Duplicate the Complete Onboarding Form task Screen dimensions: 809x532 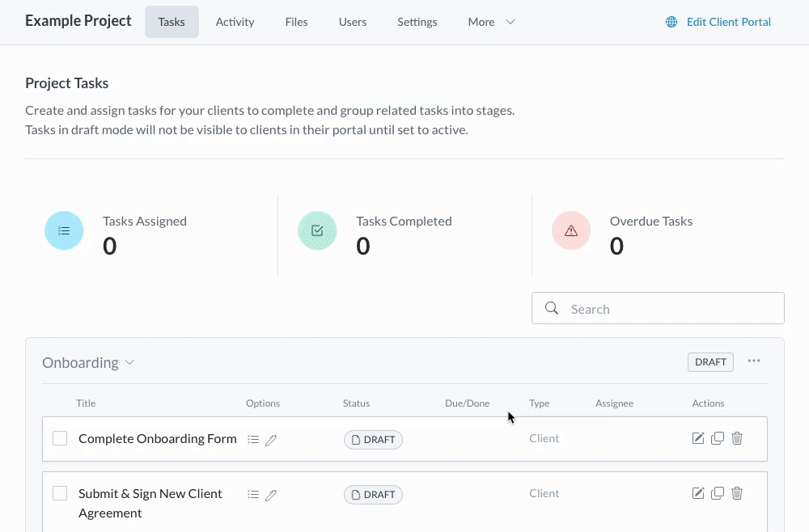coord(718,438)
